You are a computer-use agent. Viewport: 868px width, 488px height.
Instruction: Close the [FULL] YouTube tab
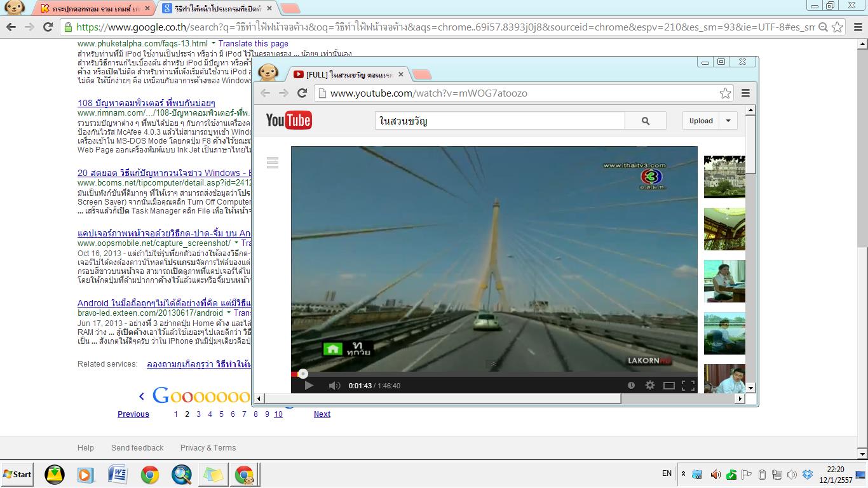pos(401,74)
